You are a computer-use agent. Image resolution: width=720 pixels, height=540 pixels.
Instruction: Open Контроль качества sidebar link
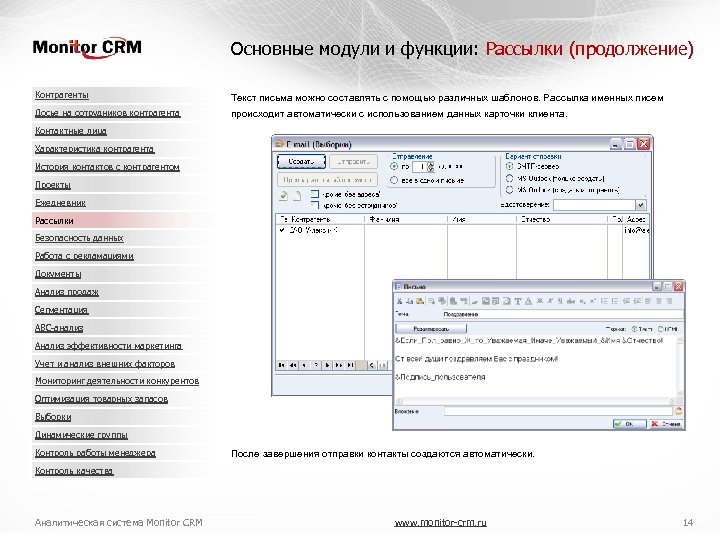[74, 471]
